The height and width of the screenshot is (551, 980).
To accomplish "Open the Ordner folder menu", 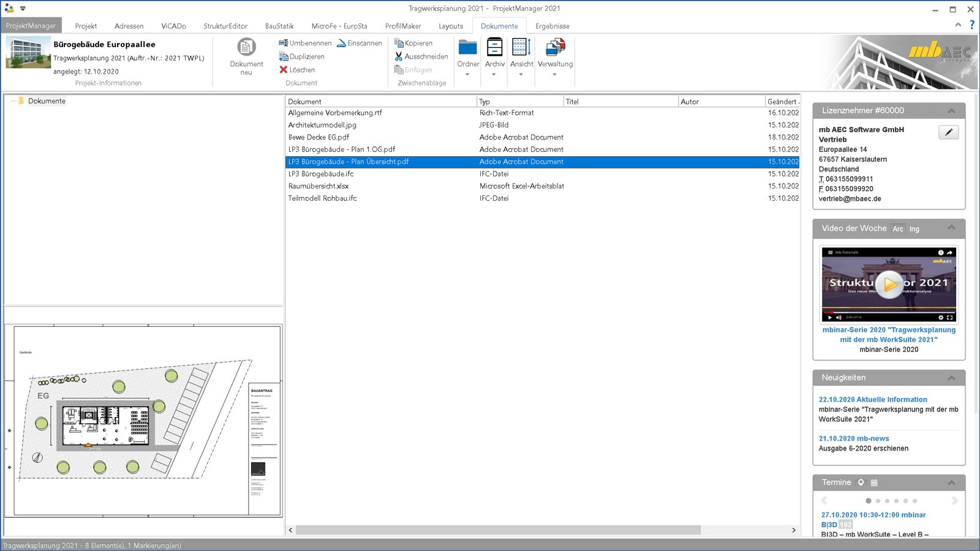I will tap(468, 57).
